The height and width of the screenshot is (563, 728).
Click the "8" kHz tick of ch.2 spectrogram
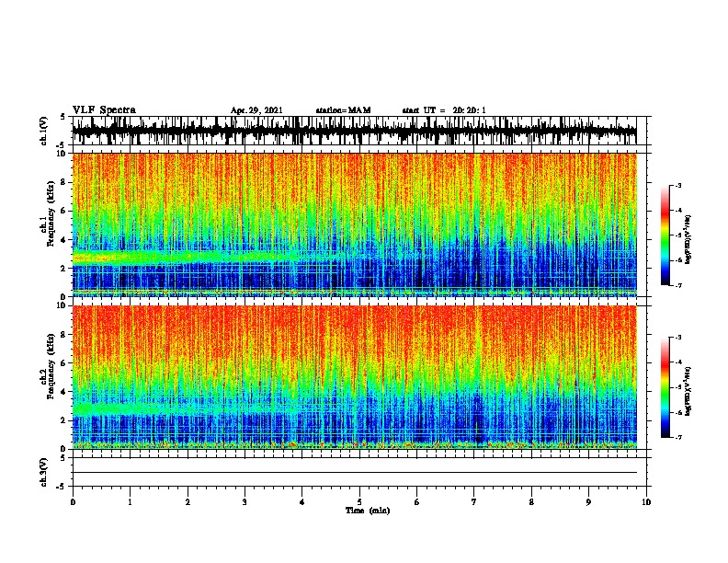64,335
